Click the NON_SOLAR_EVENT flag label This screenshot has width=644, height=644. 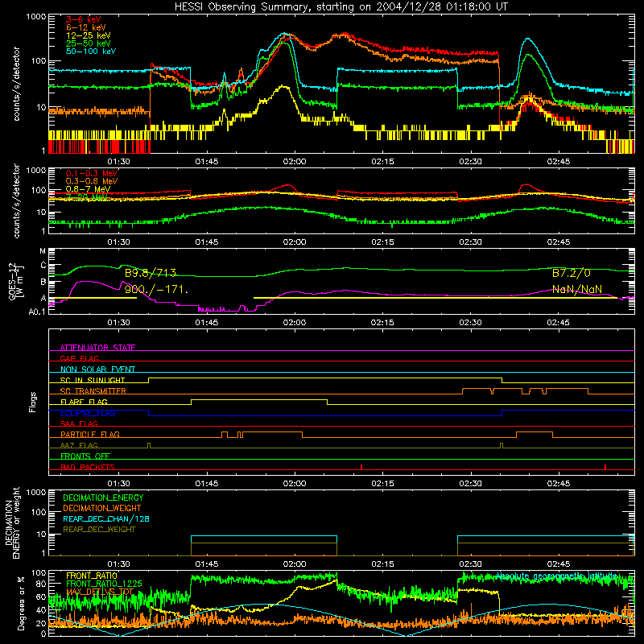[97, 369]
